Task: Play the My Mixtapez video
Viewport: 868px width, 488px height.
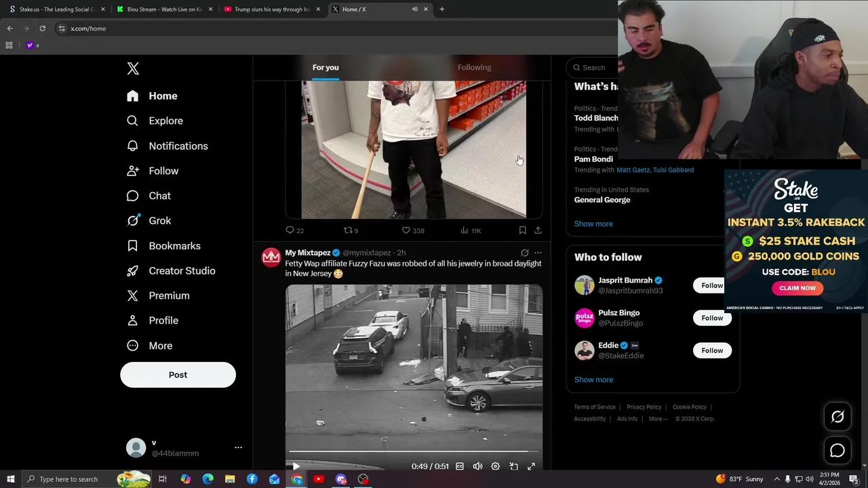Action: click(x=296, y=466)
